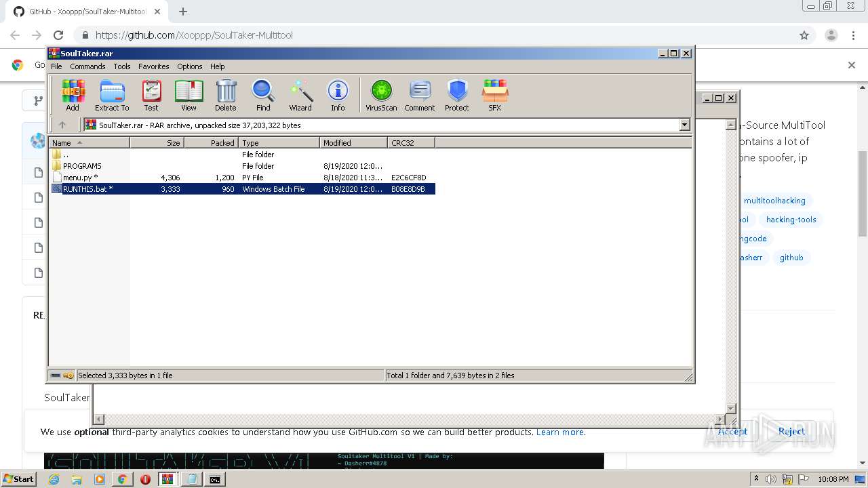Sort files by CRC32 column
The image size is (868, 488).
point(411,142)
